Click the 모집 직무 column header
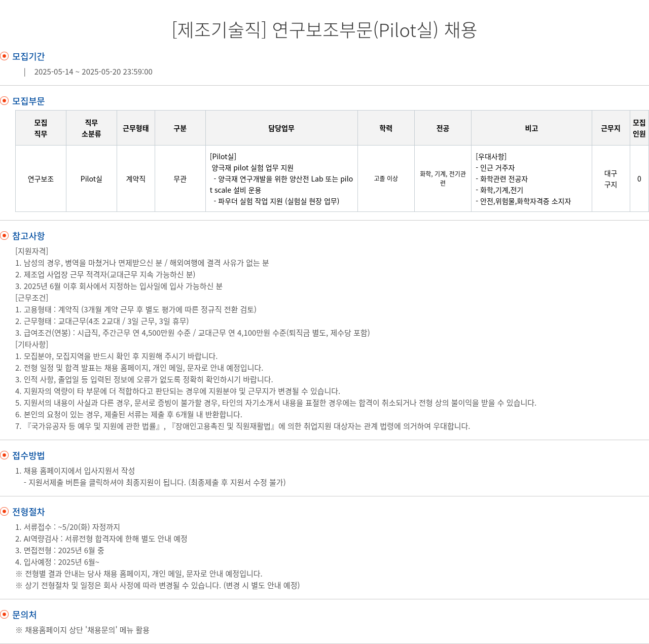Image resolution: width=649 pixels, height=644 pixels. point(41,128)
